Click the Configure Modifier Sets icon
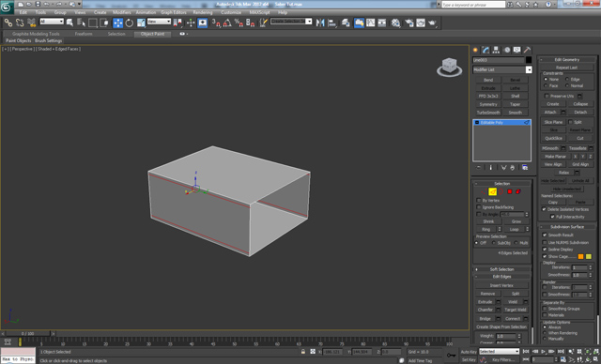 525,168
